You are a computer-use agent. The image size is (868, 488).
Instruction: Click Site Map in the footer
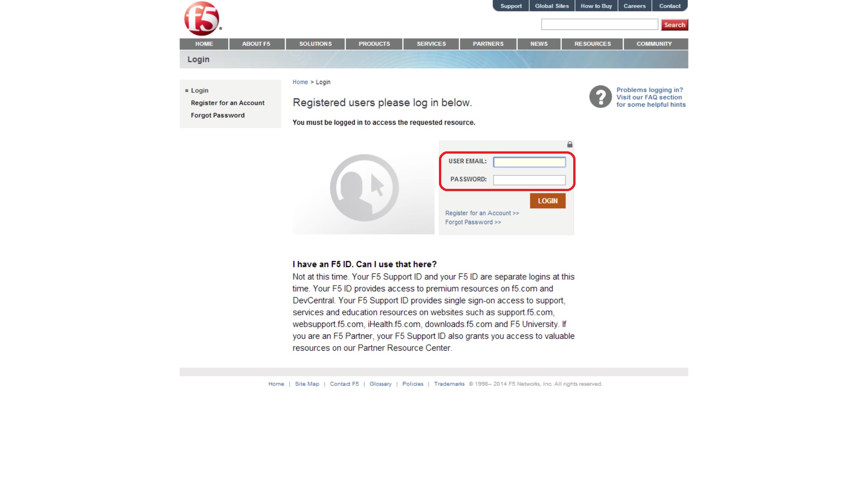[307, 384]
